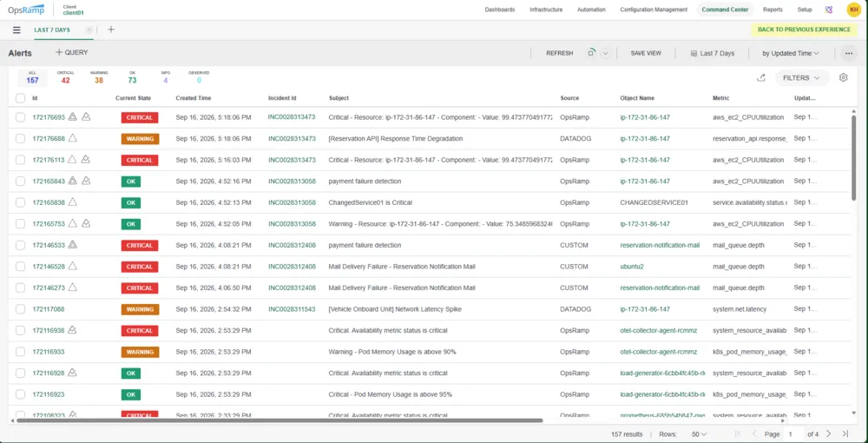Switch to the LAST 7 DAYS tab
This screenshot has width=868, height=443.
(52, 30)
